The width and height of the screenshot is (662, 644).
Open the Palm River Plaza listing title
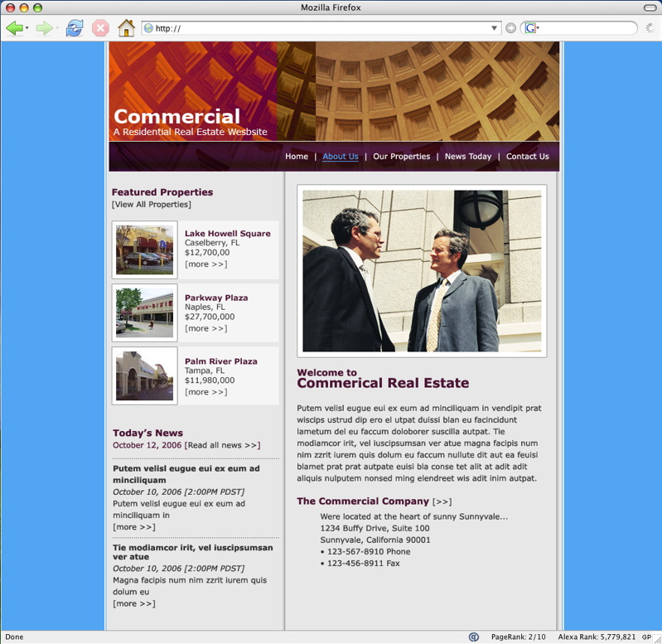pyautogui.click(x=221, y=361)
